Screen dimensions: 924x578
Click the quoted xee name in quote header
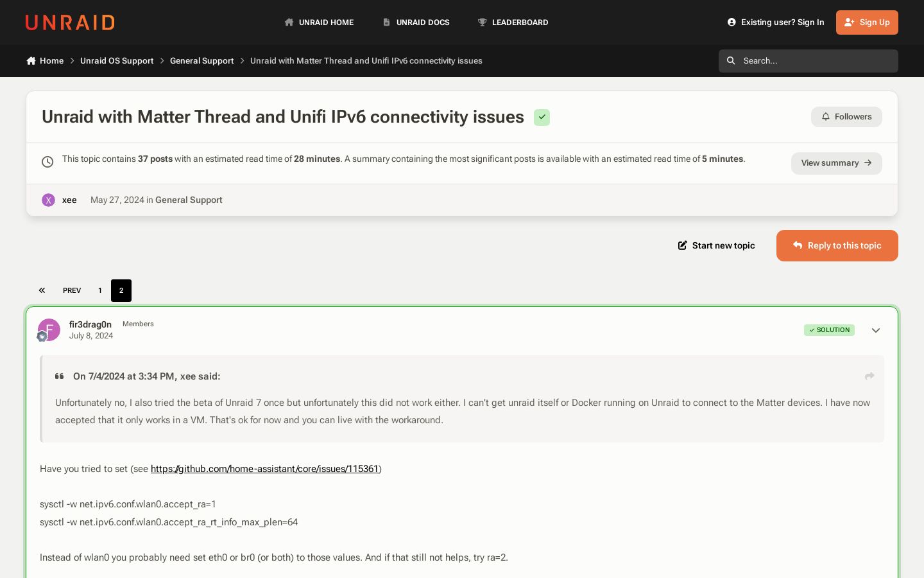188,377
